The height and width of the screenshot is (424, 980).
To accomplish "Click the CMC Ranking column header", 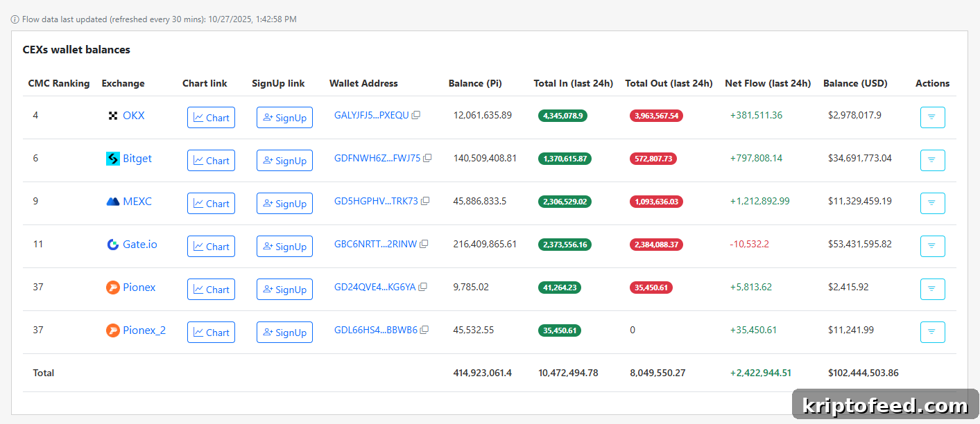I will [x=59, y=83].
